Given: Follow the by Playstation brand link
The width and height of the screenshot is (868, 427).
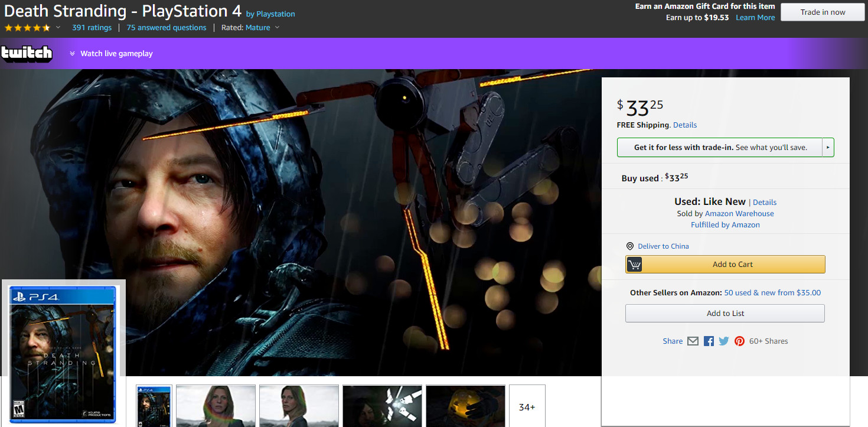Looking at the screenshot, I should pos(270,14).
